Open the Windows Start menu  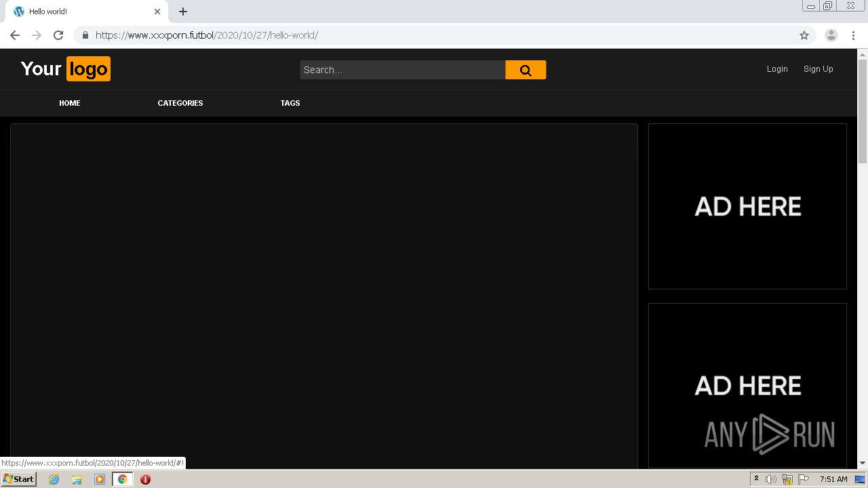(x=18, y=479)
